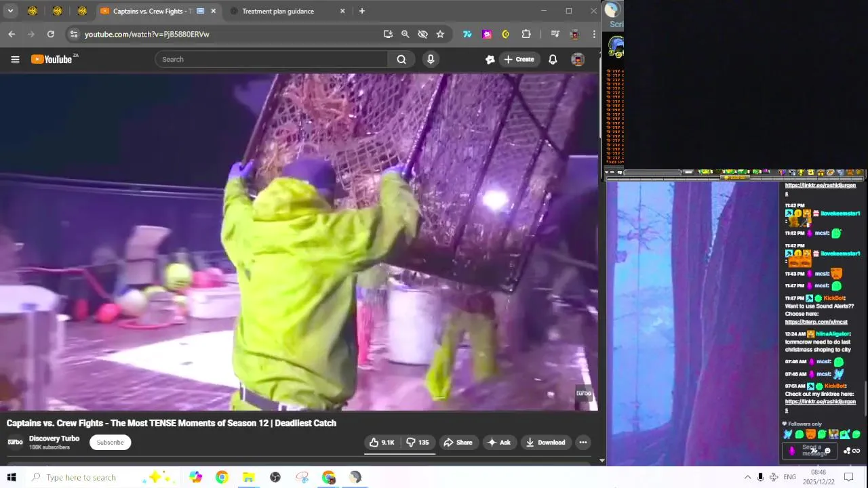The width and height of the screenshot is (868, 488).
Task: Click the picture-in-picture indicator on the YouTube tab
Action: pyautogui.click(x=200, y=11)
